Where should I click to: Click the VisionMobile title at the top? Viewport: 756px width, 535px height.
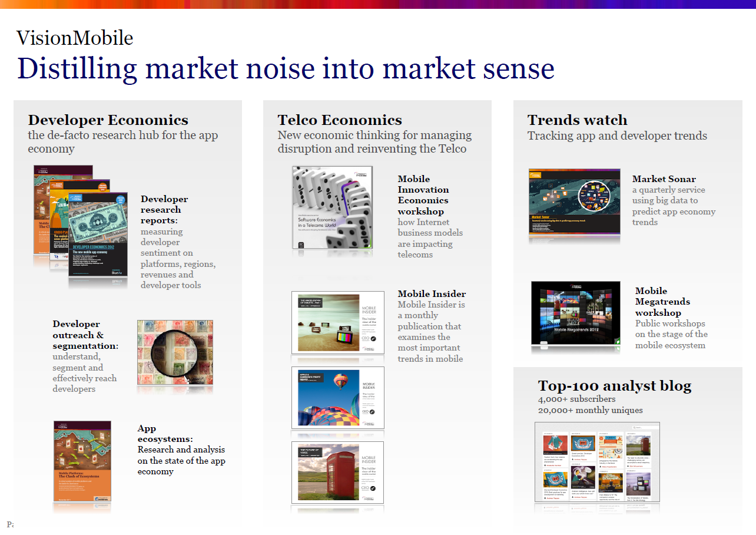(75, 38)
